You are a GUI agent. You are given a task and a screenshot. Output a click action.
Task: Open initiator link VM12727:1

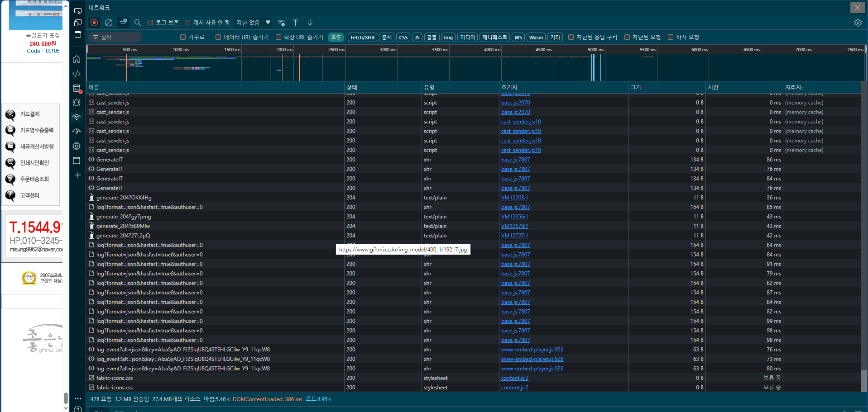coord(514,236)
